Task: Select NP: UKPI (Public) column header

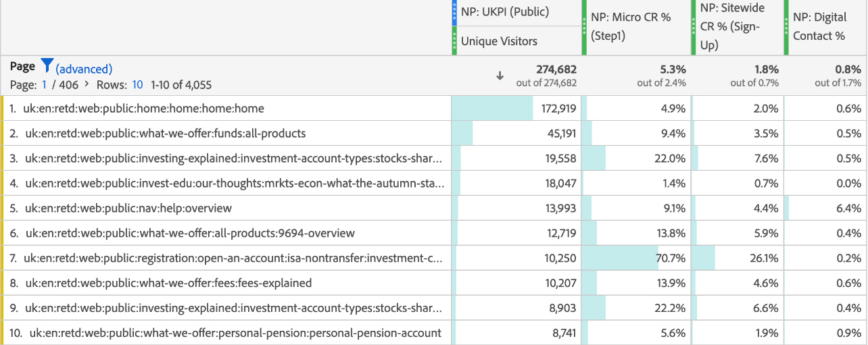Action: coord(504,12)
